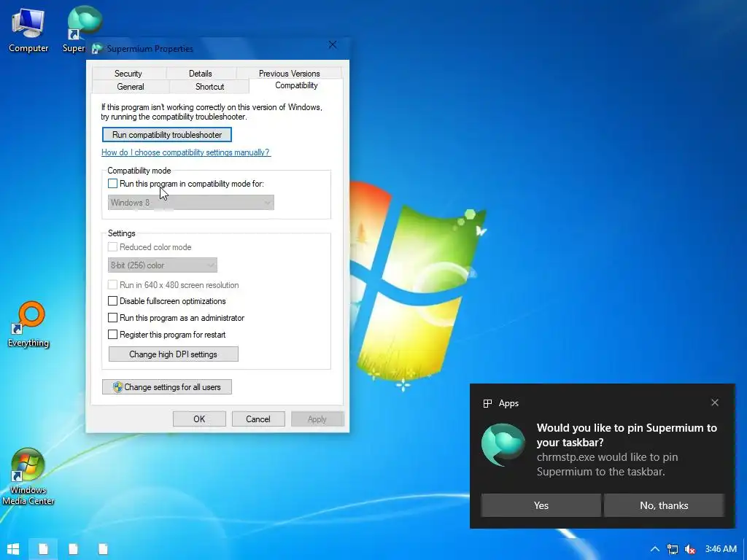The image size is (747, 560).
Task: Select Windows Media Center desktop shortcut
Action: coord(28,476)
